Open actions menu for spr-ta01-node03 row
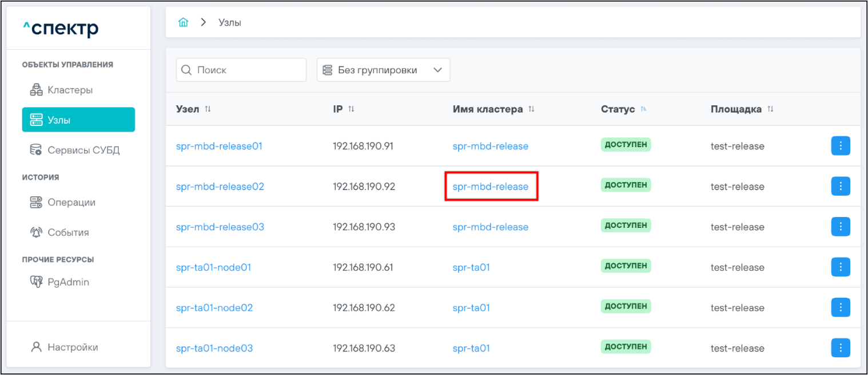This screenshot has width=868, height=375. coord(840,348)
